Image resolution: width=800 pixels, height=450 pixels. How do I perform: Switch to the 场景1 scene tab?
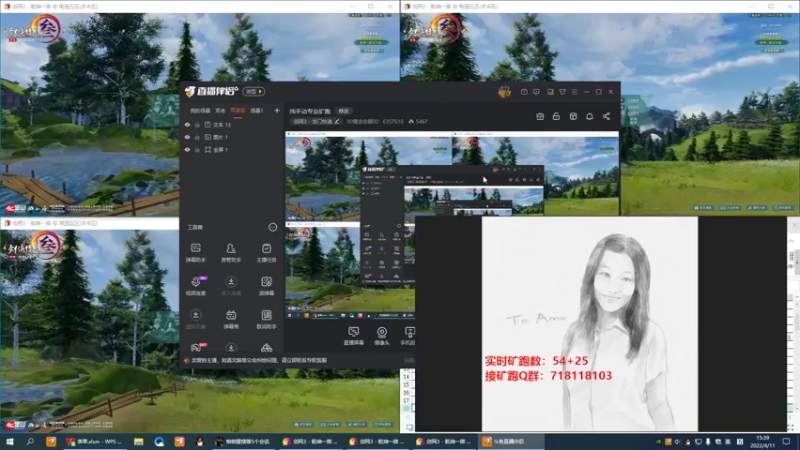tap(257, 111)
